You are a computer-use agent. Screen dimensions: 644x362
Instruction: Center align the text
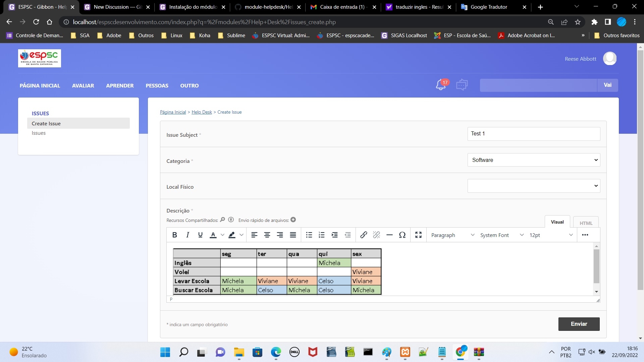[267, 235]
